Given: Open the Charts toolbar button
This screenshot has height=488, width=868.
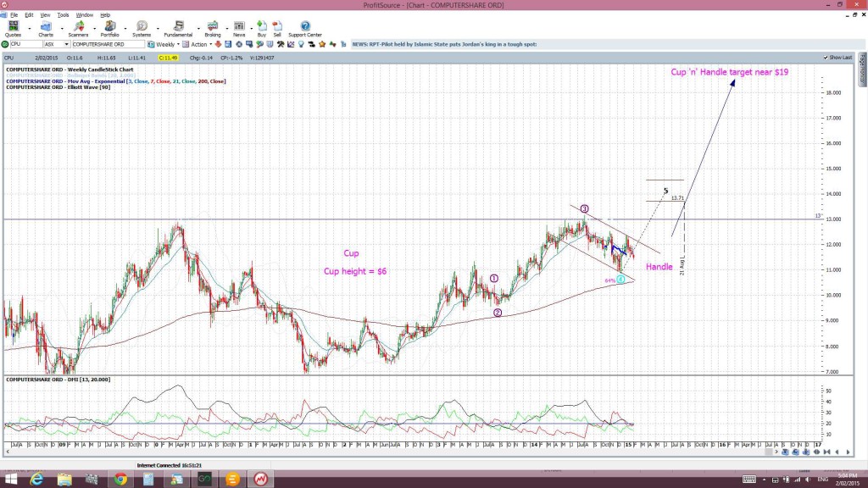Looking at the screenshot, I should (x=46, y=29).
